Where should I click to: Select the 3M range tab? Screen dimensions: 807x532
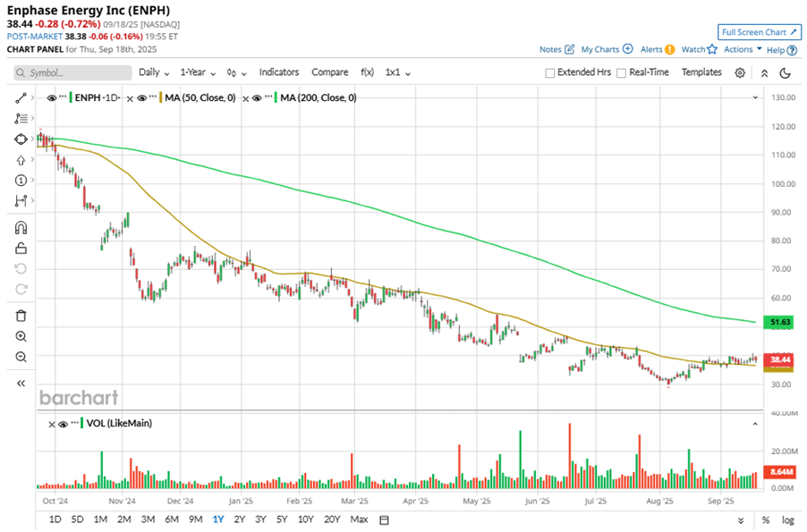[x=148, y=519]
